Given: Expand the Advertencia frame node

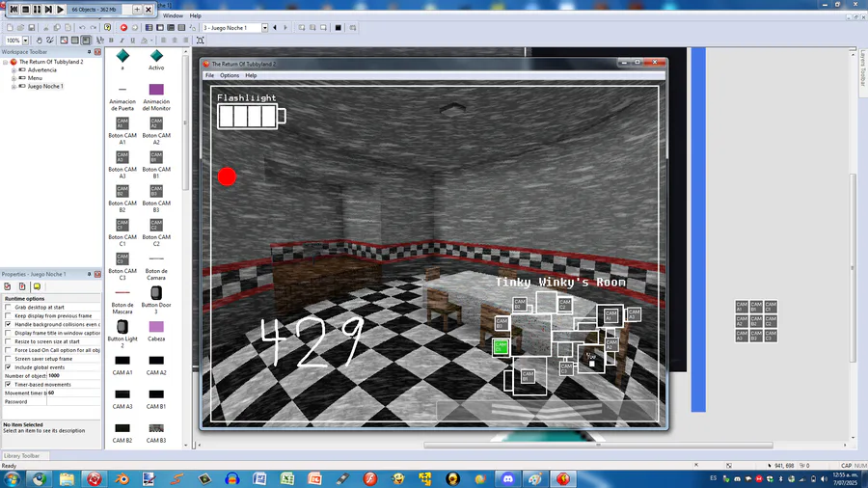Looking at the screenshot, I should point(14,70).
